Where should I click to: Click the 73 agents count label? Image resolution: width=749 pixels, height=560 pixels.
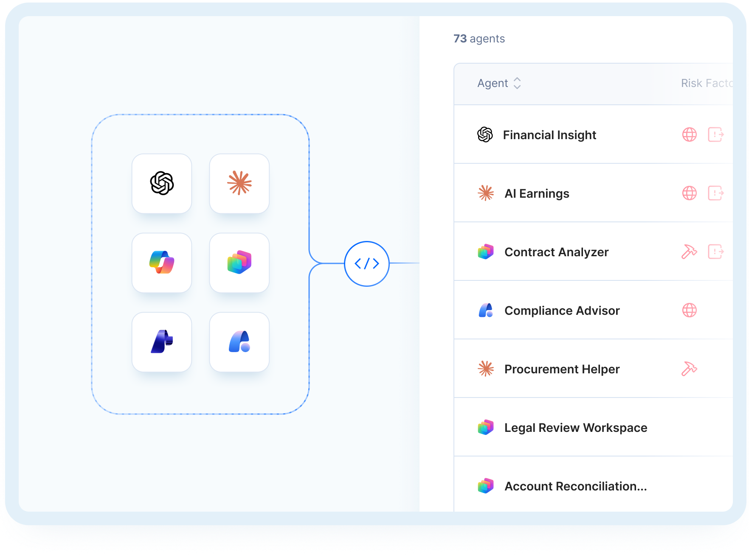[x=479, y=39]
